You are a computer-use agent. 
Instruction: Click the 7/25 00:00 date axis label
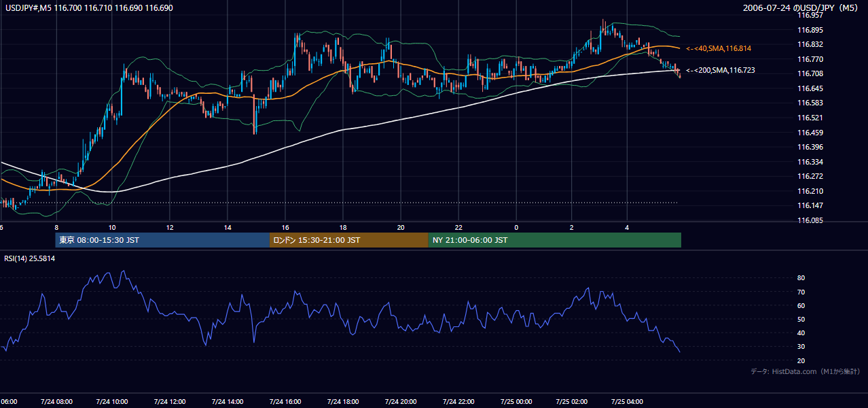click(515, 401)
